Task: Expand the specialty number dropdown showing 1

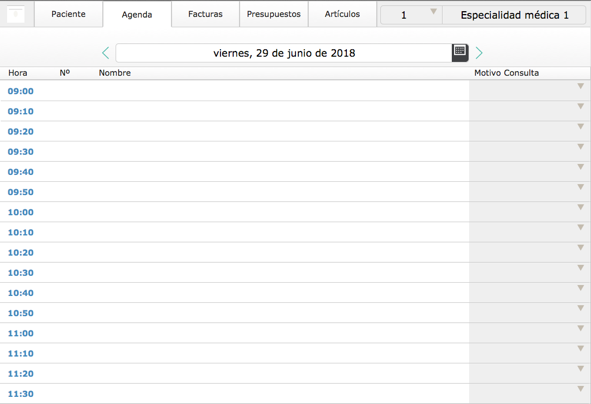Action: click(x=411, y=15)
